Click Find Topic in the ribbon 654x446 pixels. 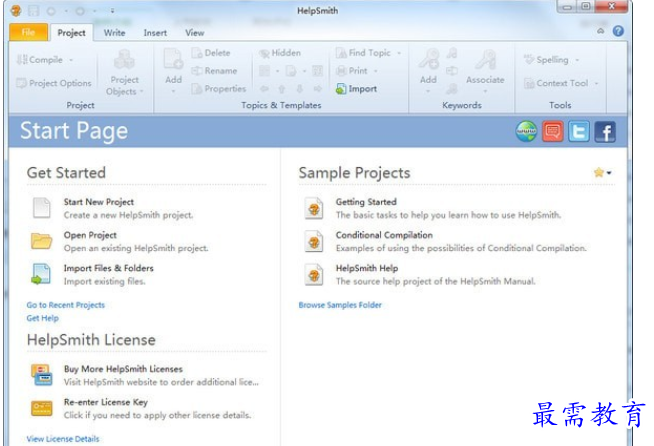[x=364, y=53]
